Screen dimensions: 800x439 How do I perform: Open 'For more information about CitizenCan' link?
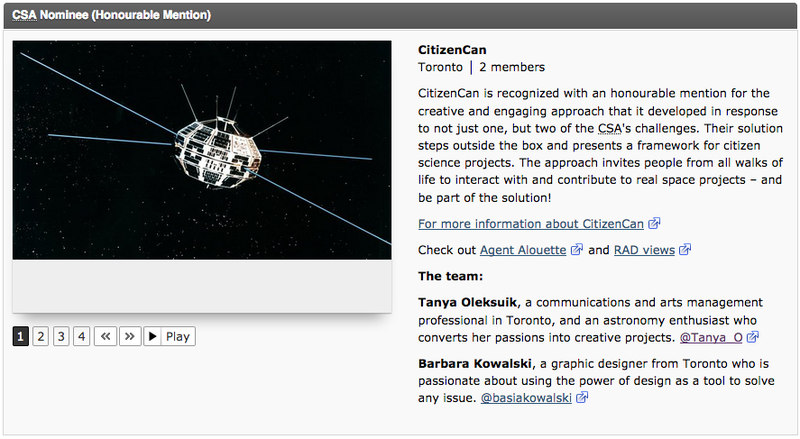click(531, 224)
